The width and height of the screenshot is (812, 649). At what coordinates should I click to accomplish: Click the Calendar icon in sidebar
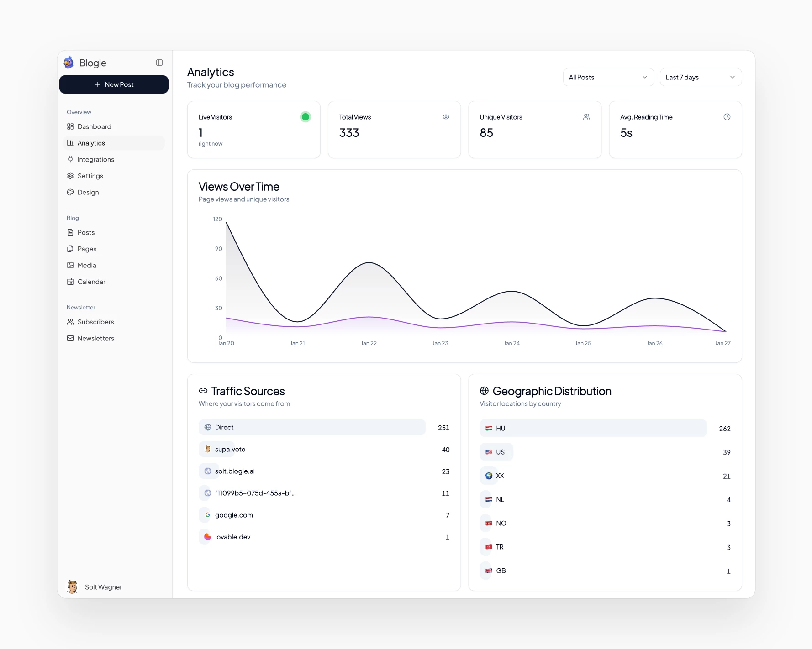coord(70,282)
